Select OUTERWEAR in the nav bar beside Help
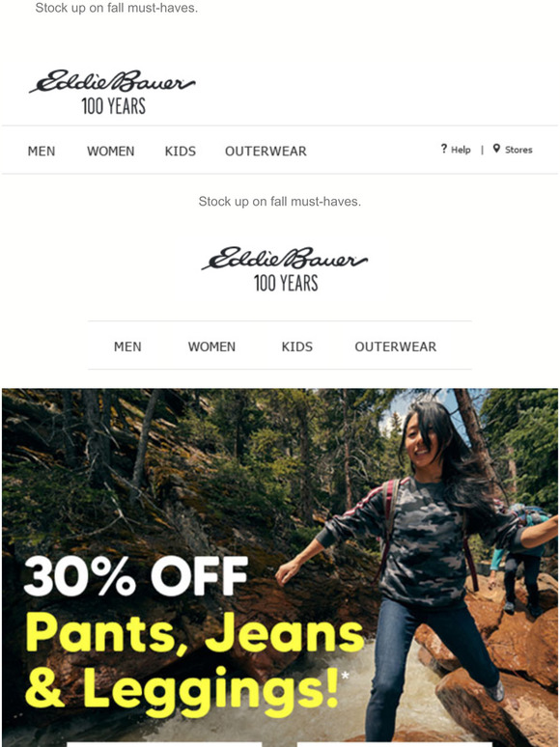 pyautogui.click(x=266, y=151)
